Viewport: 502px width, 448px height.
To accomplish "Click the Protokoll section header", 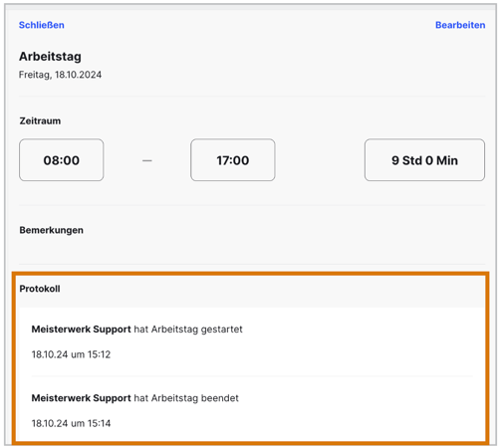I will tap(40, 289).
